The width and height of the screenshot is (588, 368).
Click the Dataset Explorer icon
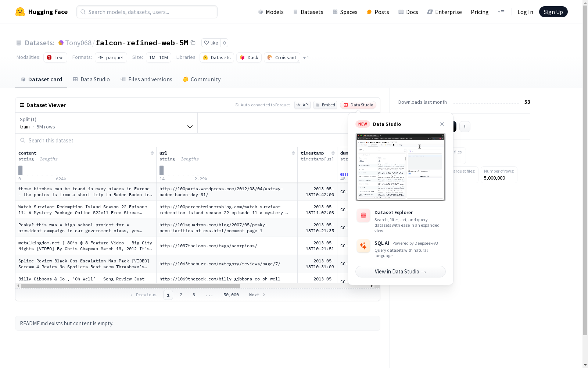click(363, 216)
